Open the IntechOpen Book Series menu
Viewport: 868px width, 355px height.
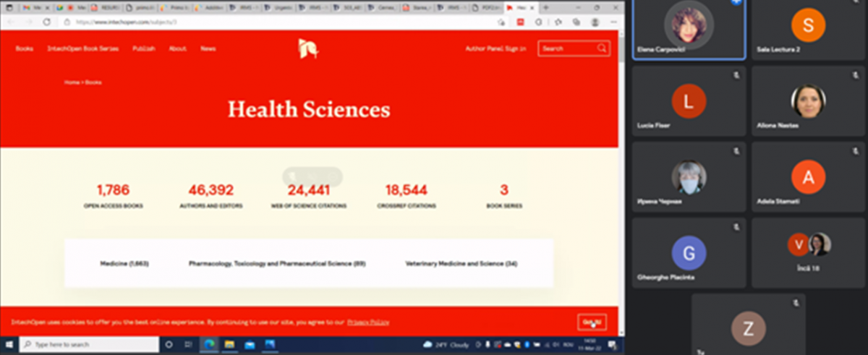coord(85,48)
